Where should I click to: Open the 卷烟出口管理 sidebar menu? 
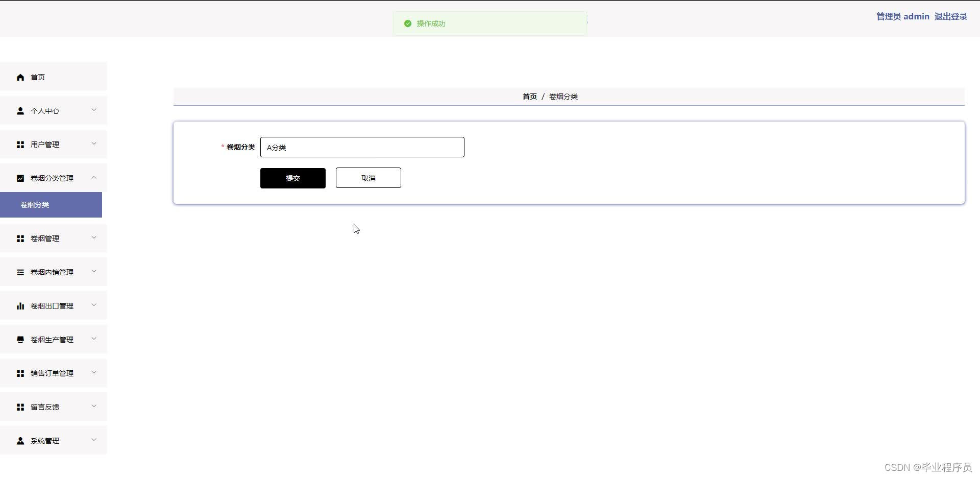pyautogui.click(x=53, y=305)
